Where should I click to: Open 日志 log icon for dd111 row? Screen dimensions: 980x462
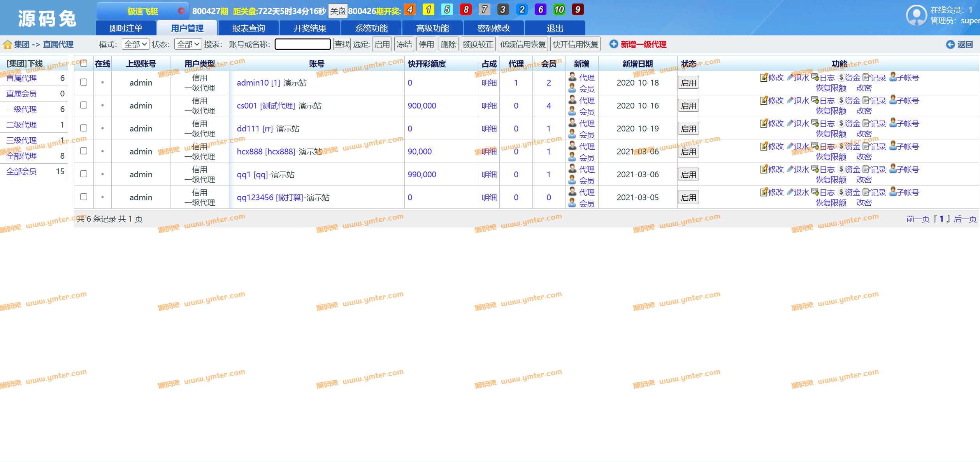coord(815,123)
